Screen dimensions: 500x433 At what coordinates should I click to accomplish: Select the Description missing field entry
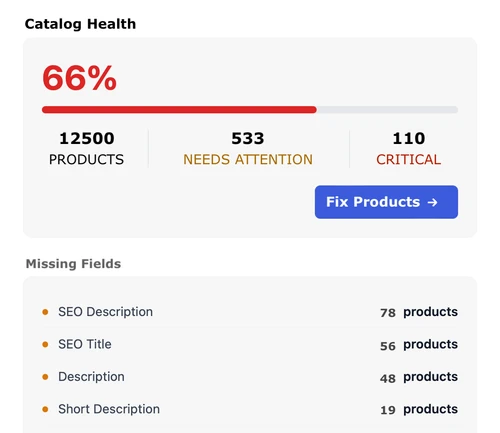tap(250, 377)
